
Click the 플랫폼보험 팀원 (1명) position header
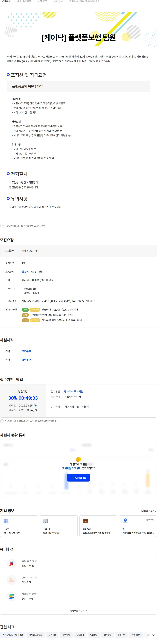78,86
